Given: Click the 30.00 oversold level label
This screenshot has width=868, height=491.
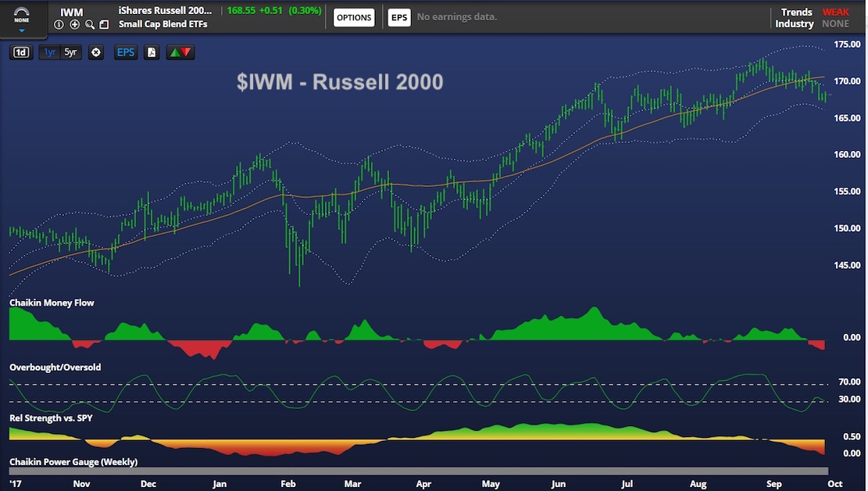Looking at the screenshot, I should coord(850,399).
